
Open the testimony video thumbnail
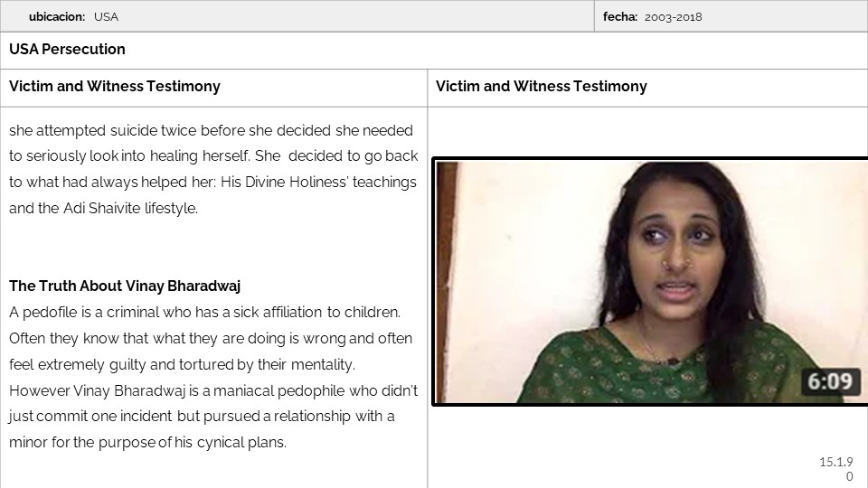pyautogui.click(x=650, y=282)
